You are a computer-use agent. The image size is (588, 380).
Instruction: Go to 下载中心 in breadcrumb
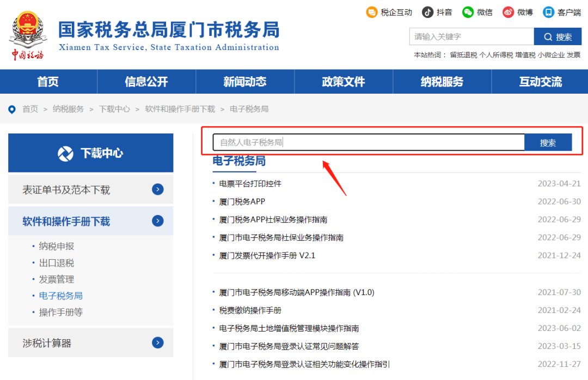114,109
